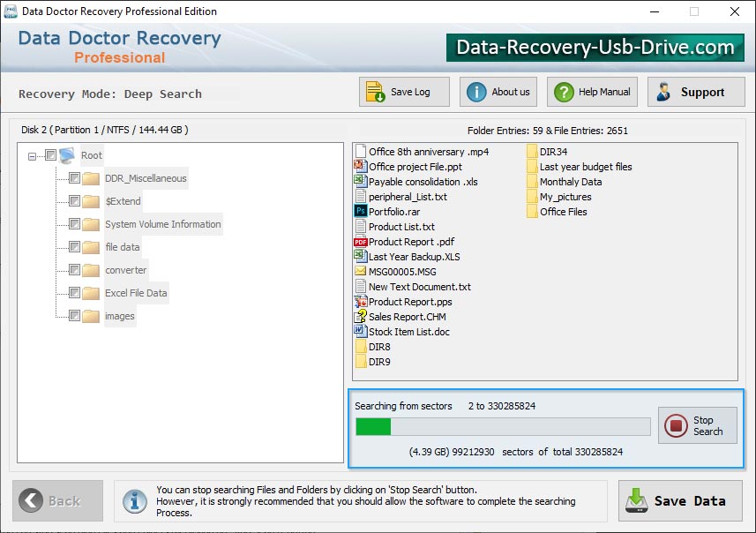Screen dimensions: 756x533
Task: Minimize the Data Doctor Recovery window
Action: tap(655, 11)
